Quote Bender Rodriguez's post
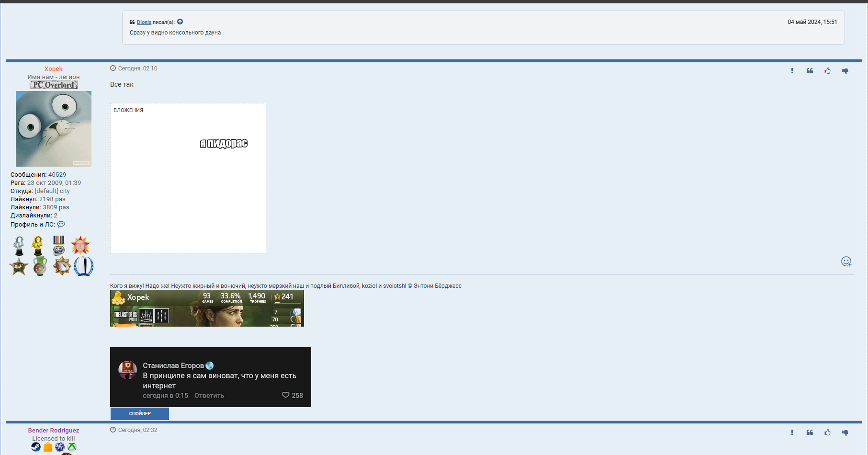 pyautogui.click(x=810, y=432)
